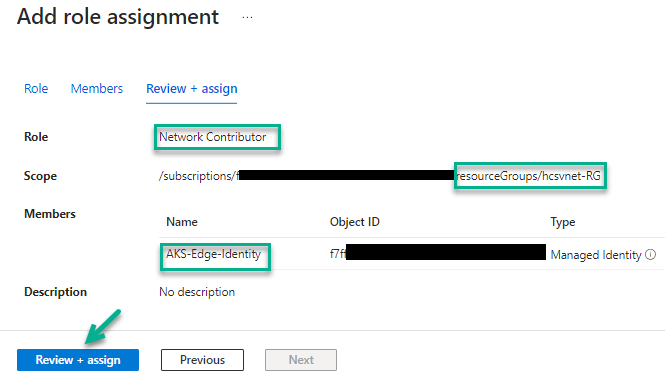665x380 pixels.
Task: Click the Scope field label
Action: click(40, 176)
